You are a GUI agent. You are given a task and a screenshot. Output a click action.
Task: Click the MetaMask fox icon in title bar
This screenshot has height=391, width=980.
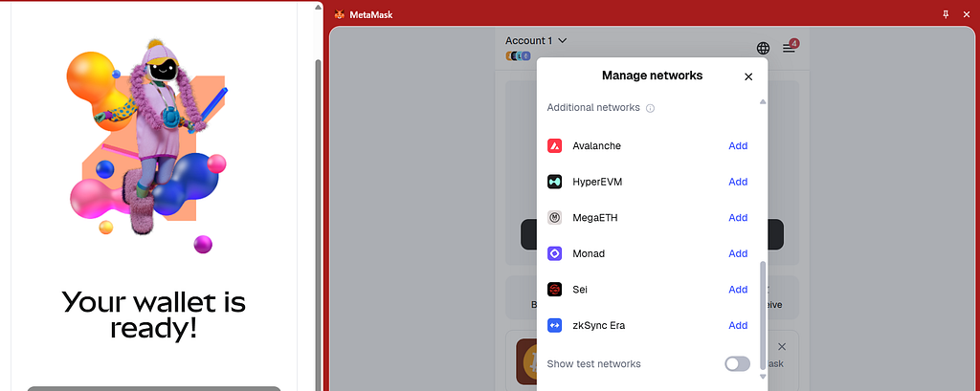340,14
